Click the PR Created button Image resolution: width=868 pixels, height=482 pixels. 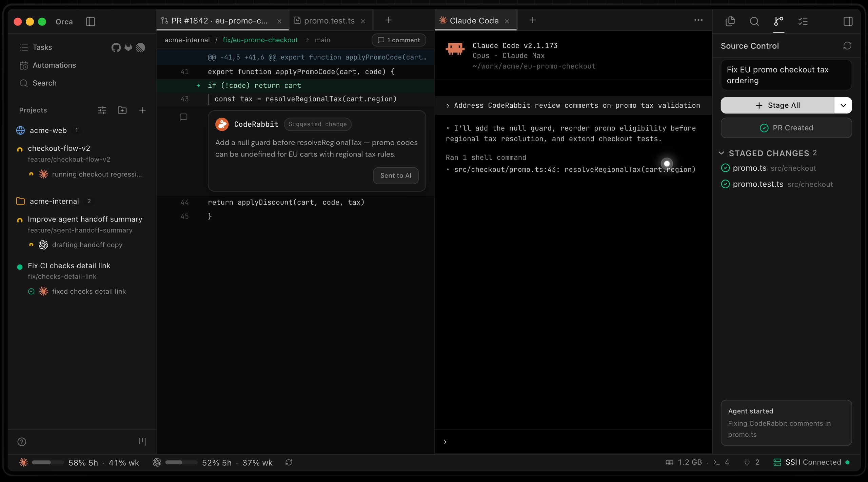(786, 128)
